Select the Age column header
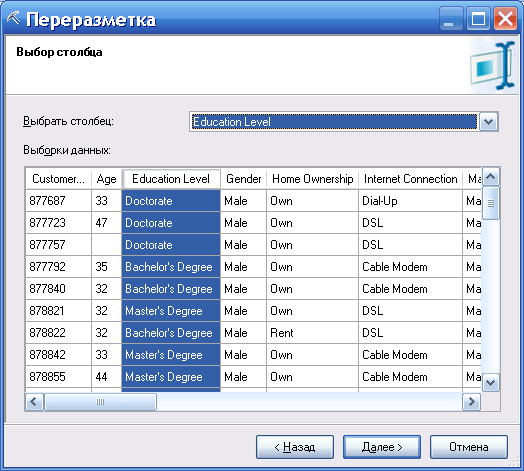This screenshot has height=471, width=524. pyautogui.click(x=106, y=179)
